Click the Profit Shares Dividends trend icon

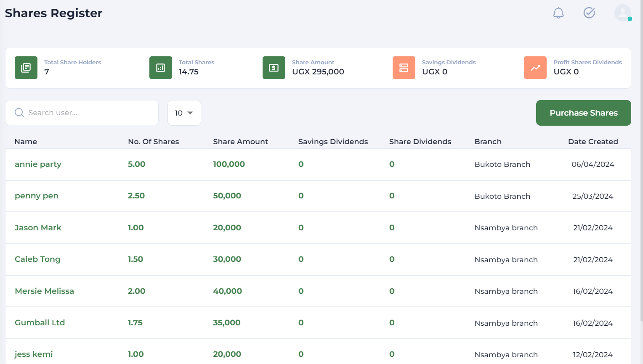pos(535,68)
